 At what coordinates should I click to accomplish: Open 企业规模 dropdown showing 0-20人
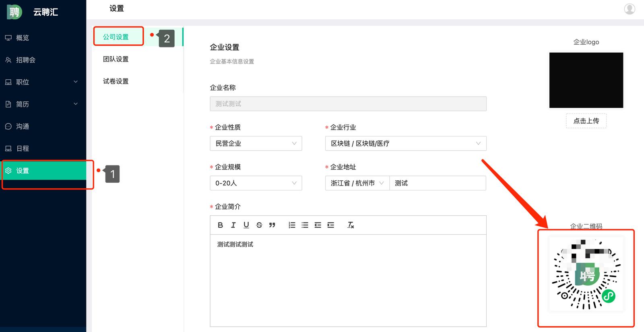256,183
